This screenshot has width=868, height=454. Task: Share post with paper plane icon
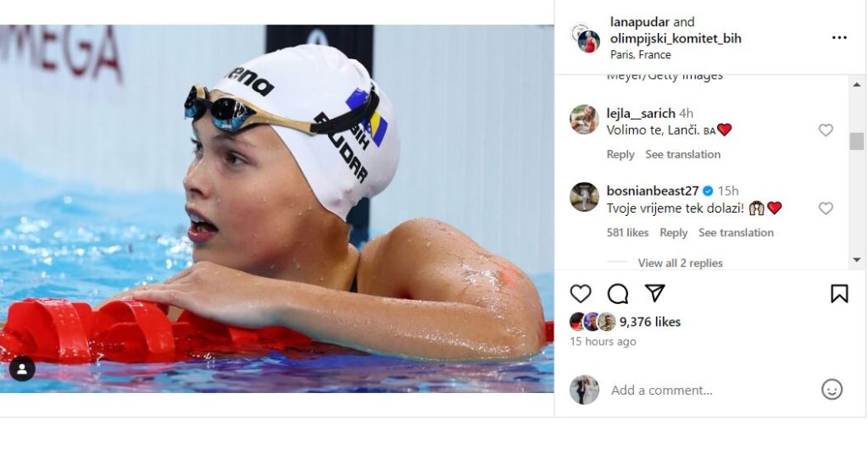654,293
